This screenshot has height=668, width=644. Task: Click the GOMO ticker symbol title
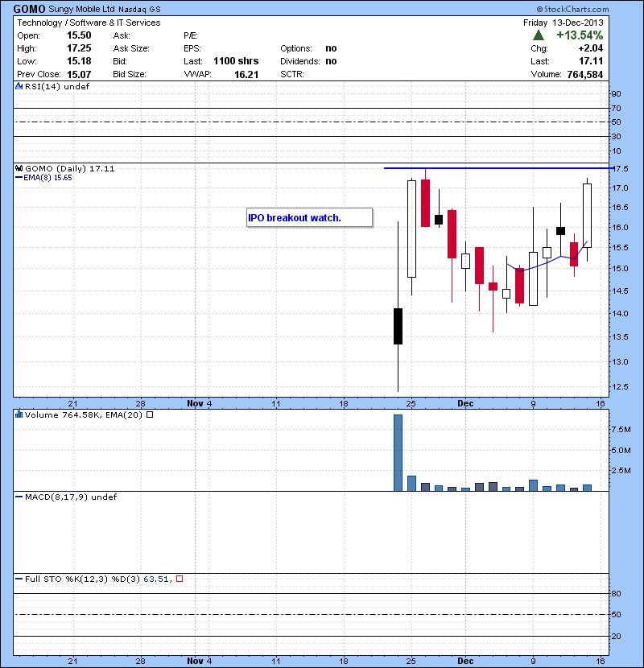point(30,9)
